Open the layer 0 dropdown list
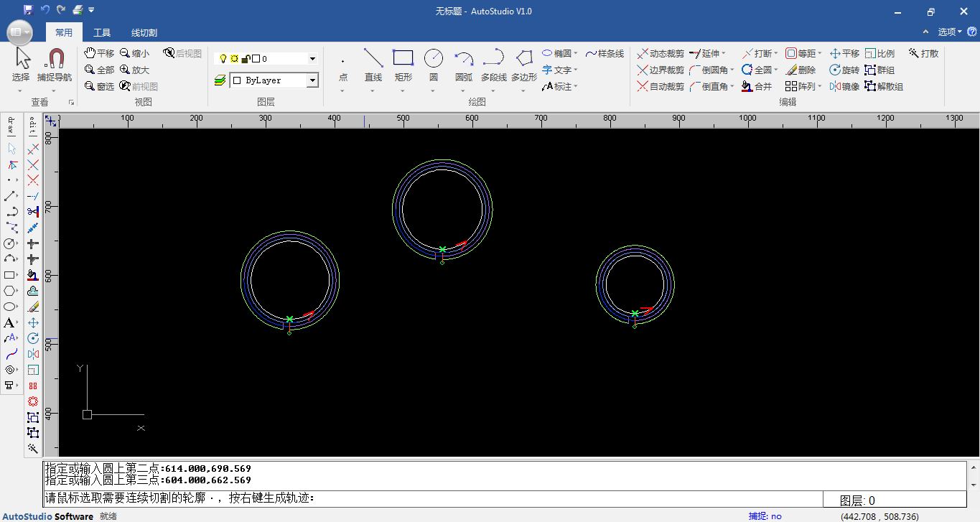The image size is (980, 522). 312,59
